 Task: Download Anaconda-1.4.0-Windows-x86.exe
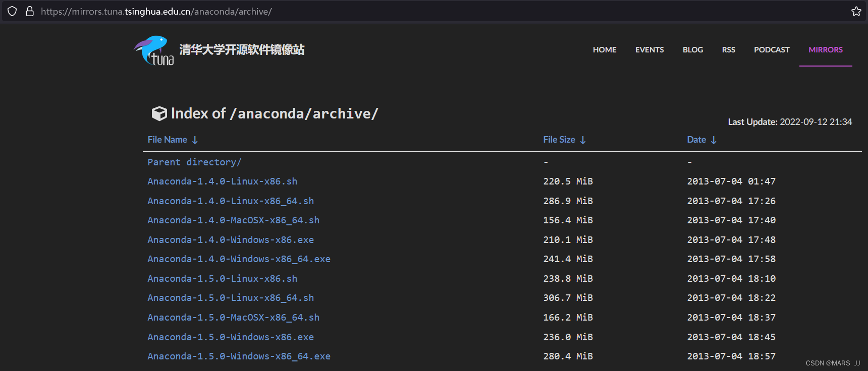pos(231,240)
